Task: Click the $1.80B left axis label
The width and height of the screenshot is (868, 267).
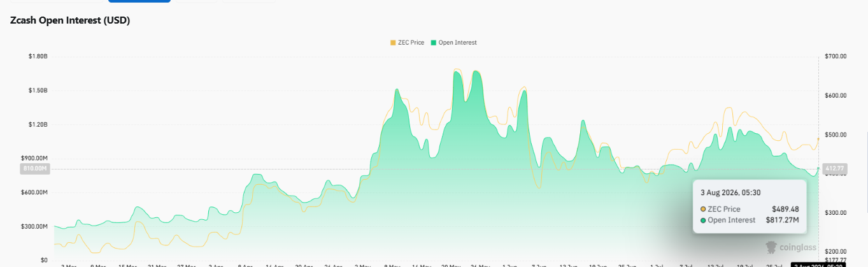Action: [x=38, y=57]
